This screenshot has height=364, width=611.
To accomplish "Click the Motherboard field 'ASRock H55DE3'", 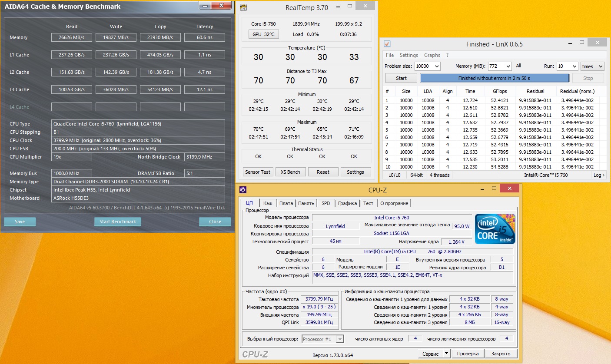I will click(138, 198).
